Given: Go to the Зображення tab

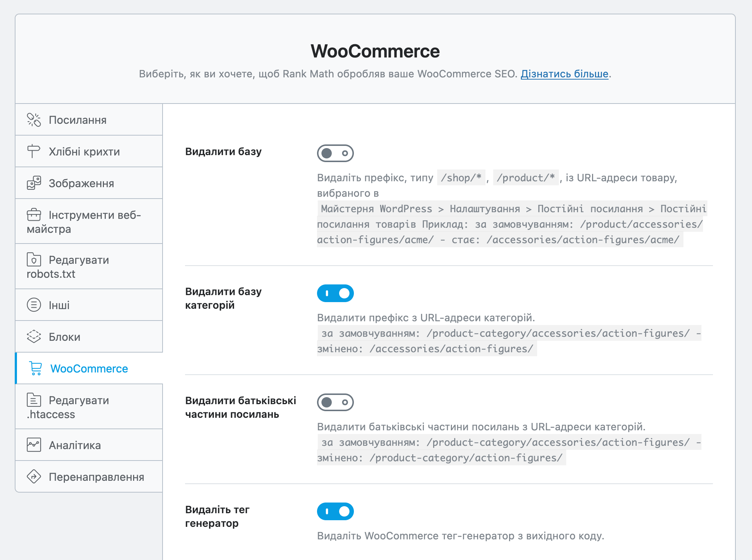Looking at the screenshot, I should click(89, 183).
